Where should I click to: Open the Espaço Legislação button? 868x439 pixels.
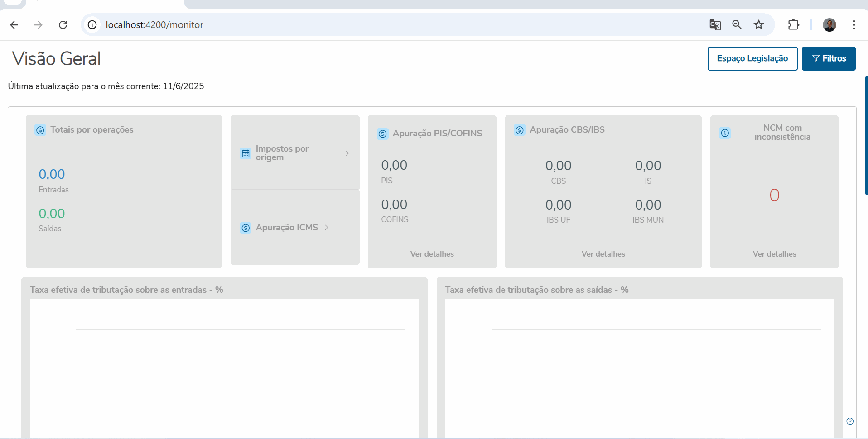[752, 58]
